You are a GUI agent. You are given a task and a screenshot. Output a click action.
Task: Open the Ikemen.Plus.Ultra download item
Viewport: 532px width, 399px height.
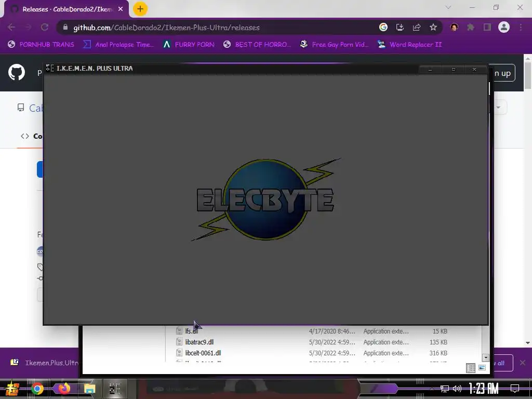44,363
